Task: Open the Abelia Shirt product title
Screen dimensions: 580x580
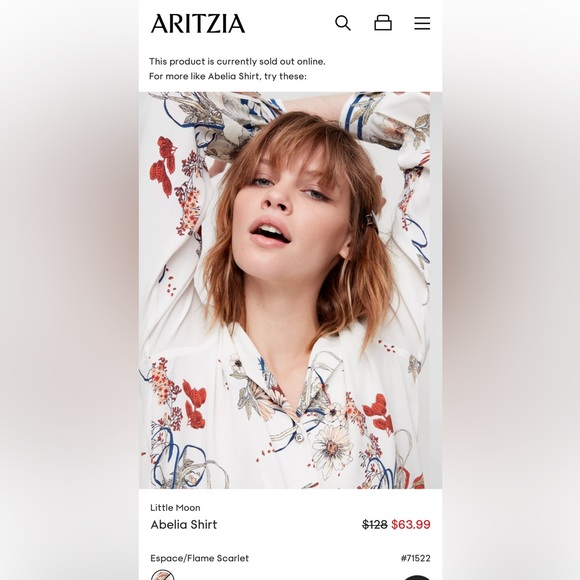Action: coord(183,525)
